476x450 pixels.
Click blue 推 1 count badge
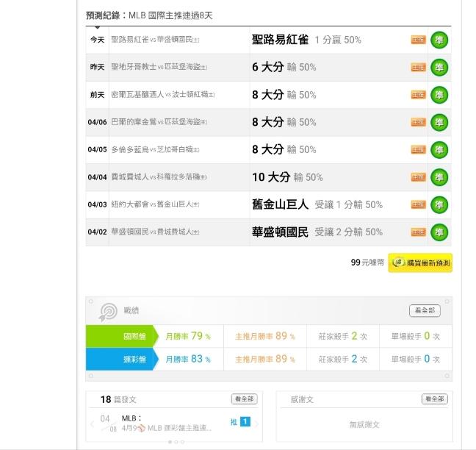245,421
